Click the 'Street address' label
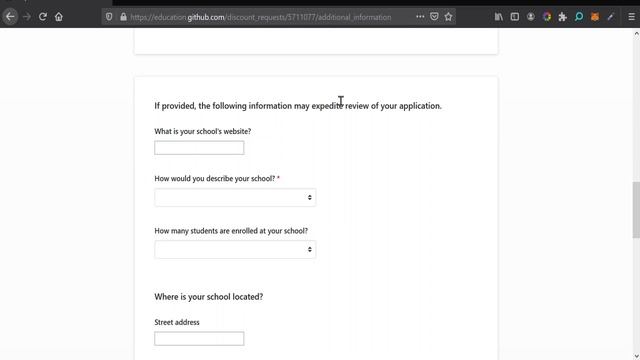The width and height of the screenshot is (640, 360). (177, 322)
